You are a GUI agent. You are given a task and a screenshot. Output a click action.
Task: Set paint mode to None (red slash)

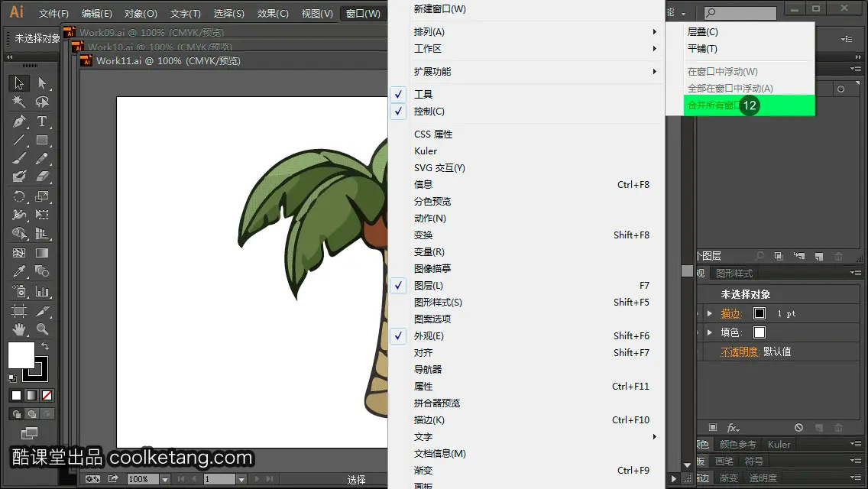click(47, 396)
